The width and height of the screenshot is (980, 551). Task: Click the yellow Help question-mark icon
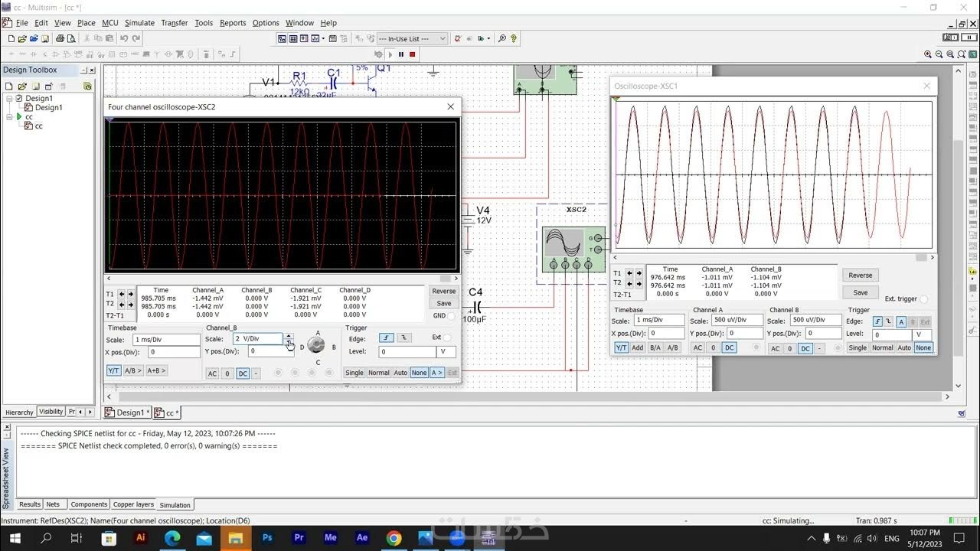(514, 38)
